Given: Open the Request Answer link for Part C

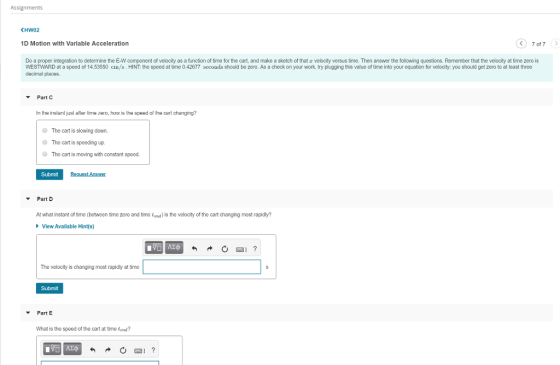Looking at the screenshot, I should pyautogui.click(x=88, y=174).
